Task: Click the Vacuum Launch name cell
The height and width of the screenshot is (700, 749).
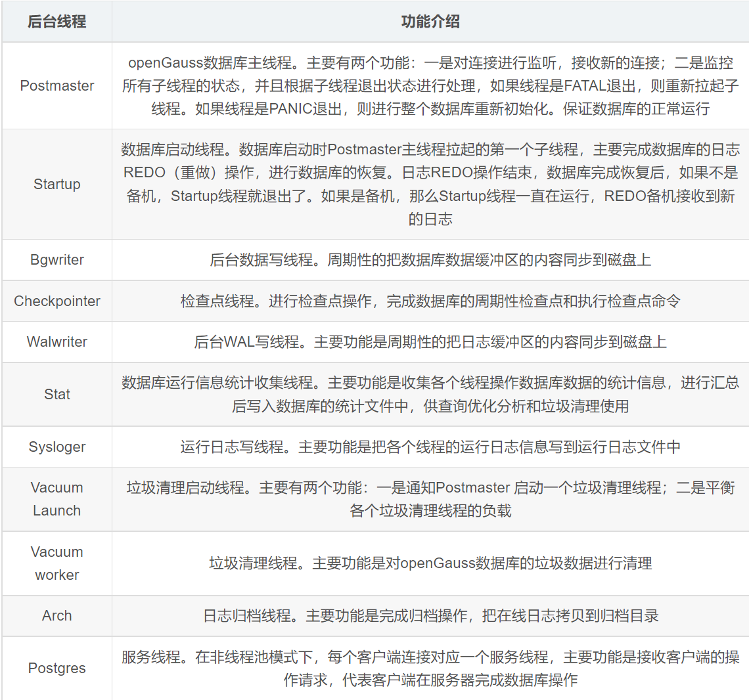Action: pos(57,499)
